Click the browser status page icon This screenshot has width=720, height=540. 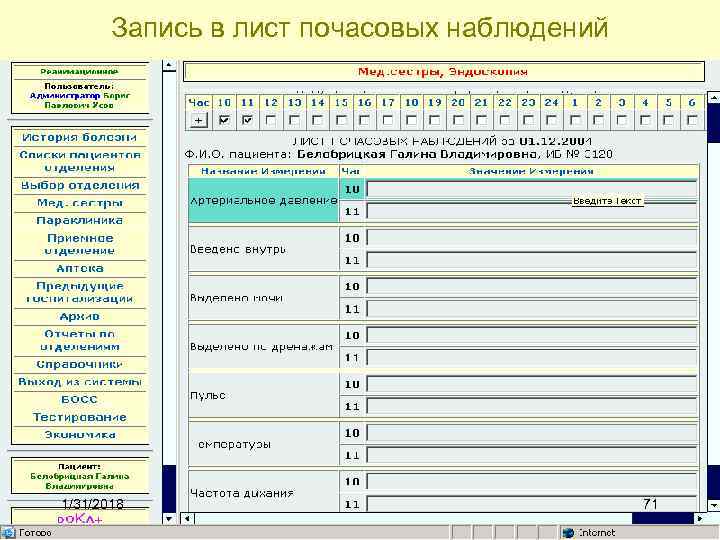point(8,533)
